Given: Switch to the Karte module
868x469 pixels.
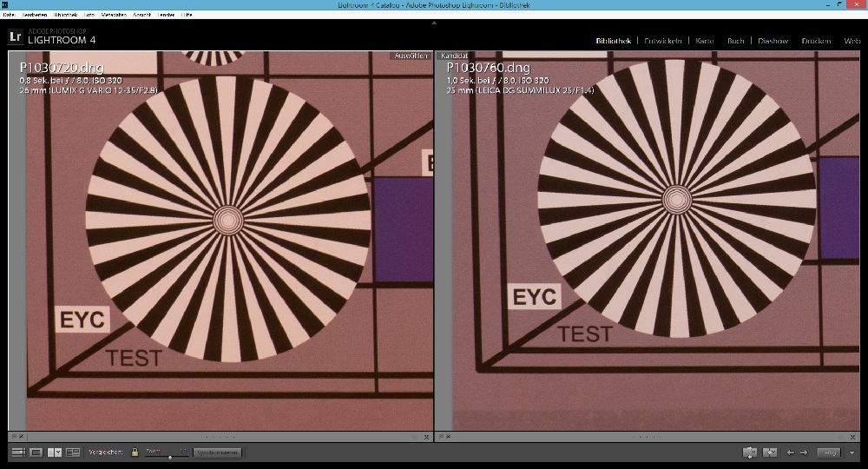Looking at the screenshot, I should pos(705,41).
